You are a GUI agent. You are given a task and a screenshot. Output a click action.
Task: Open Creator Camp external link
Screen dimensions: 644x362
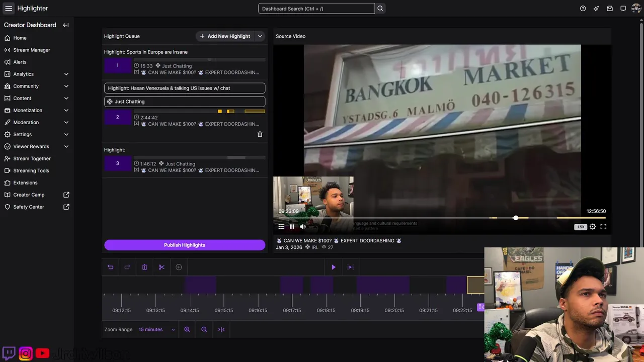tap(66, 195)
